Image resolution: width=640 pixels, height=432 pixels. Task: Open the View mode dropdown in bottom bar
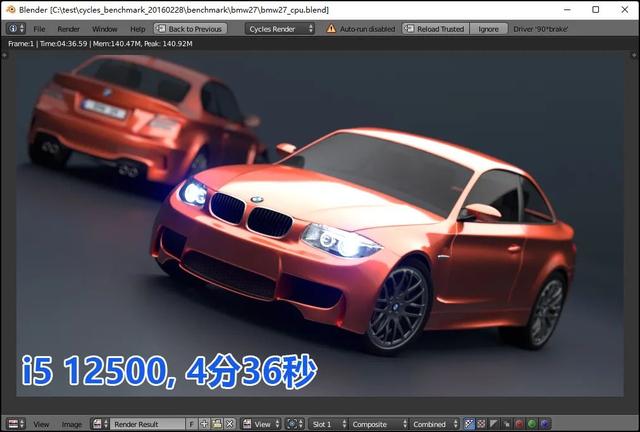pyautogui.click(x=261, y=424)
